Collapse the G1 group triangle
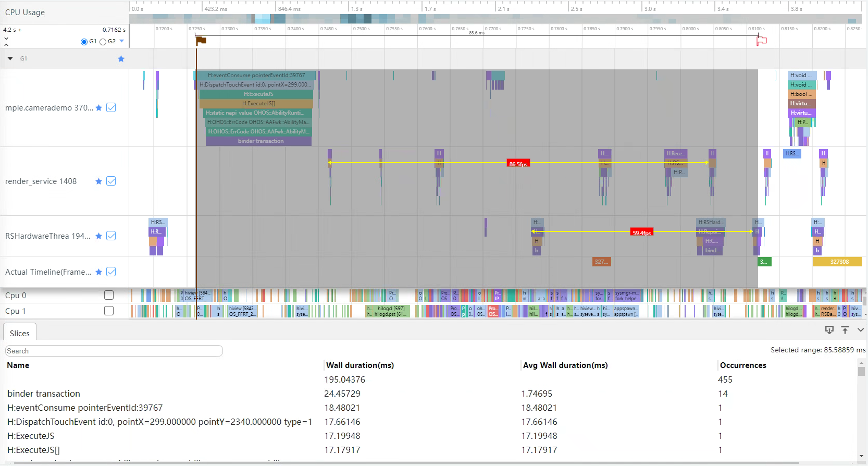Screen dimensions: 868x466 (10, 59)
